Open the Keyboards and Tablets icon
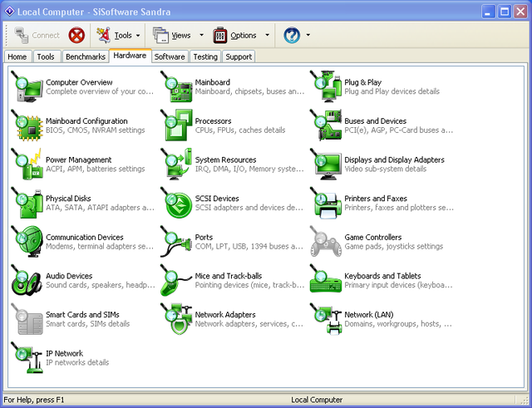Viewport: 532px width, 408px height. (x=326, y=280)
